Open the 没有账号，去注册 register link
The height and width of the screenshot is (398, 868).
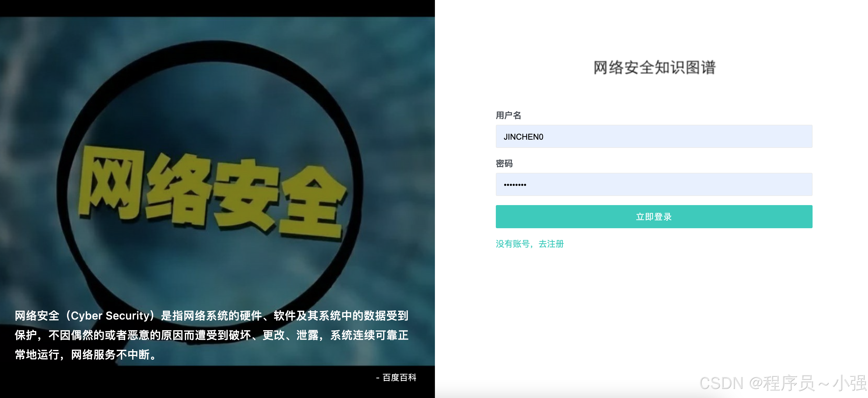(x=529, y=243)
